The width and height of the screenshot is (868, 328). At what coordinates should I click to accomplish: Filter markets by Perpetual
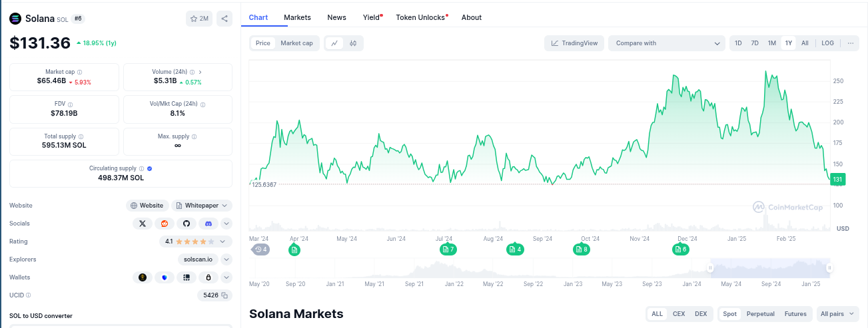point(761,314)
